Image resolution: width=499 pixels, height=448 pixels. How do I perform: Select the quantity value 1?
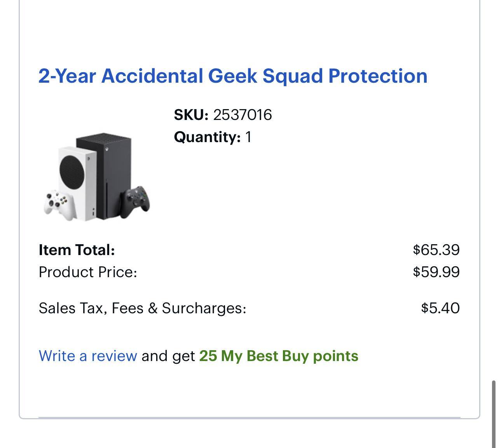click(248, 137)
